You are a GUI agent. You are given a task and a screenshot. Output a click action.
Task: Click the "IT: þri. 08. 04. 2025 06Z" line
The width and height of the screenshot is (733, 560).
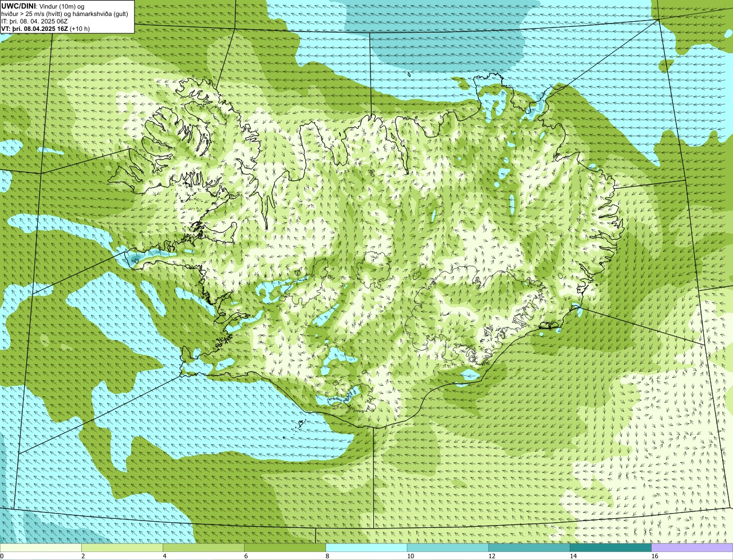point(34,21)
